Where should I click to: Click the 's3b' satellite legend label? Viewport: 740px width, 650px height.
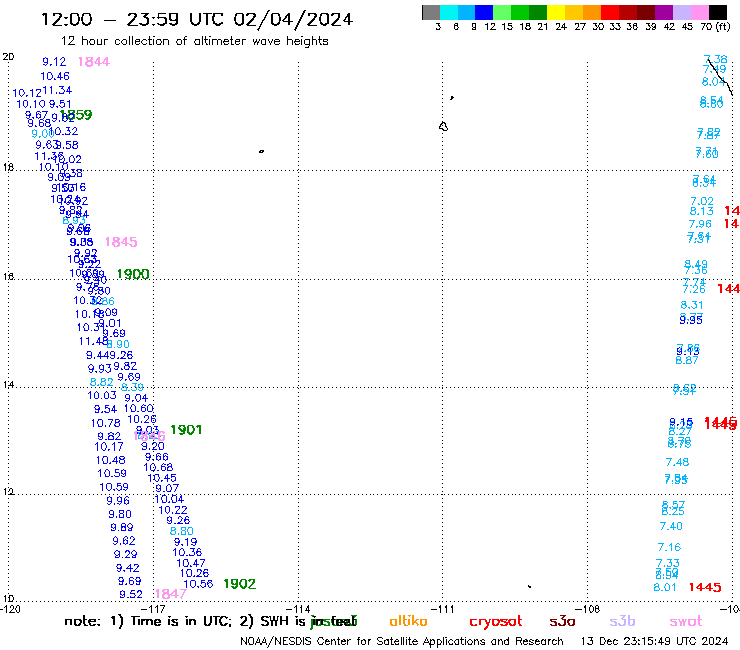[622, 621]
